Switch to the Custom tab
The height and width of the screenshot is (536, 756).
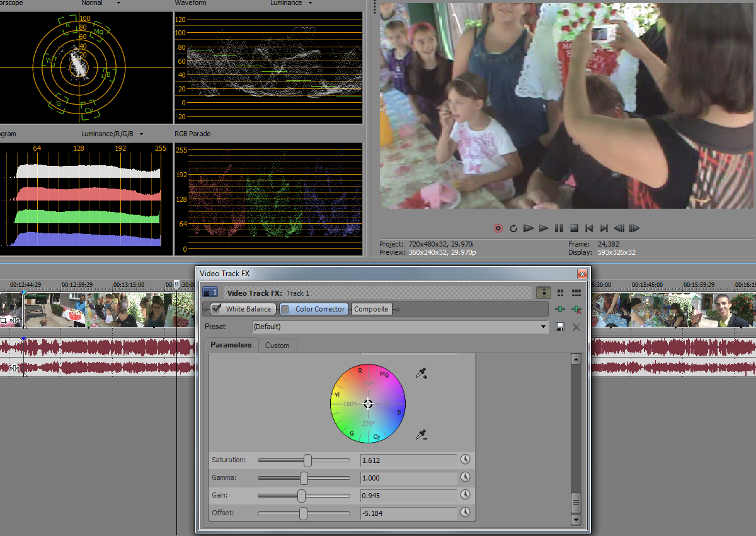[x=277, y=346]
